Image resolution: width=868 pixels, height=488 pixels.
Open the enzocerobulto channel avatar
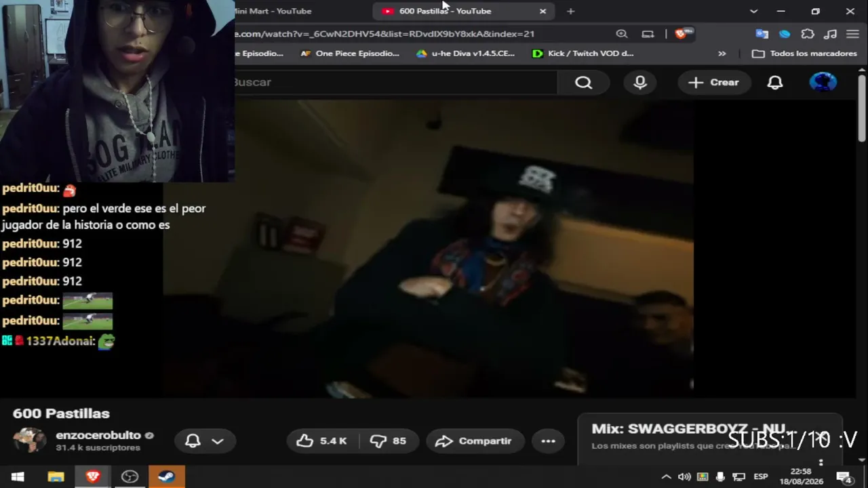point(30,441)
